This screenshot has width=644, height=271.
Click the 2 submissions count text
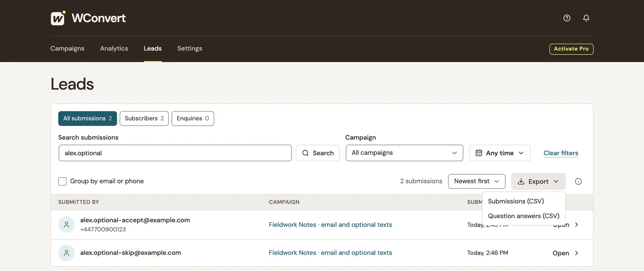click(421, 181)
